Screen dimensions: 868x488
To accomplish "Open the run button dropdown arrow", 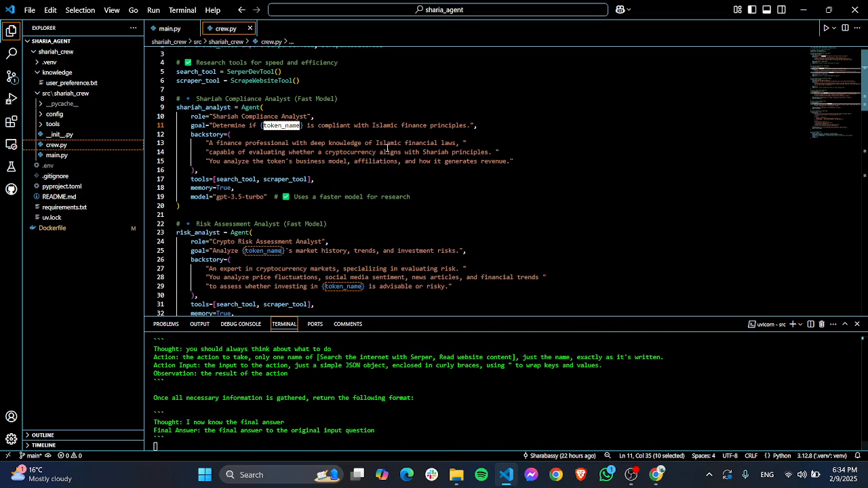I will click(x=834, y=28).
